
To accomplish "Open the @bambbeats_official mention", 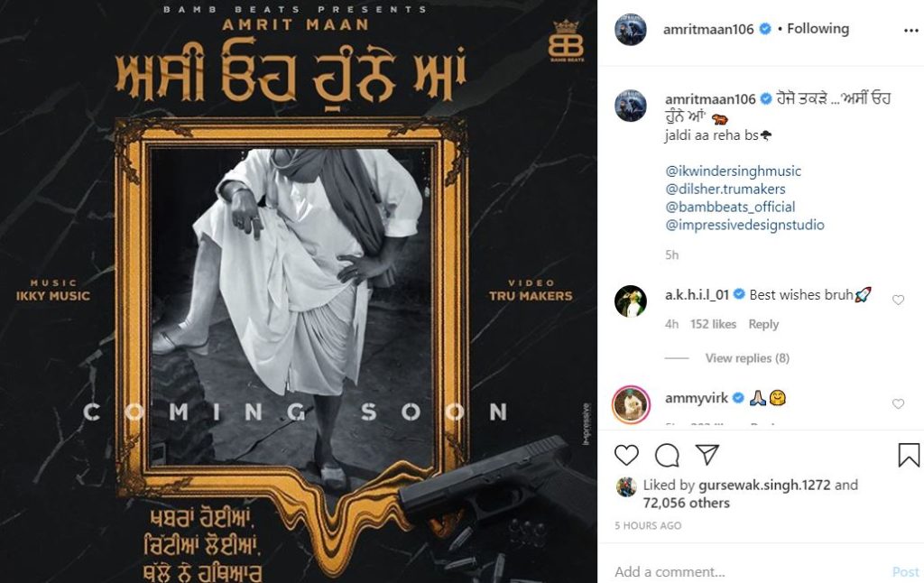I will pyautogui.click(x=730, y=207).
